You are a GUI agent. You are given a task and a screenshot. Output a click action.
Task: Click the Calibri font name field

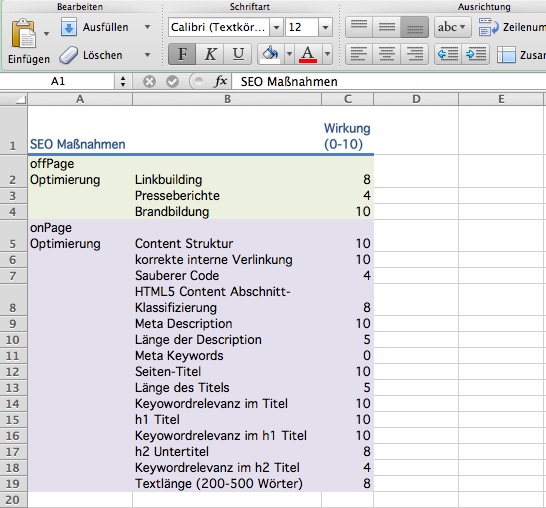click(219, 27)
